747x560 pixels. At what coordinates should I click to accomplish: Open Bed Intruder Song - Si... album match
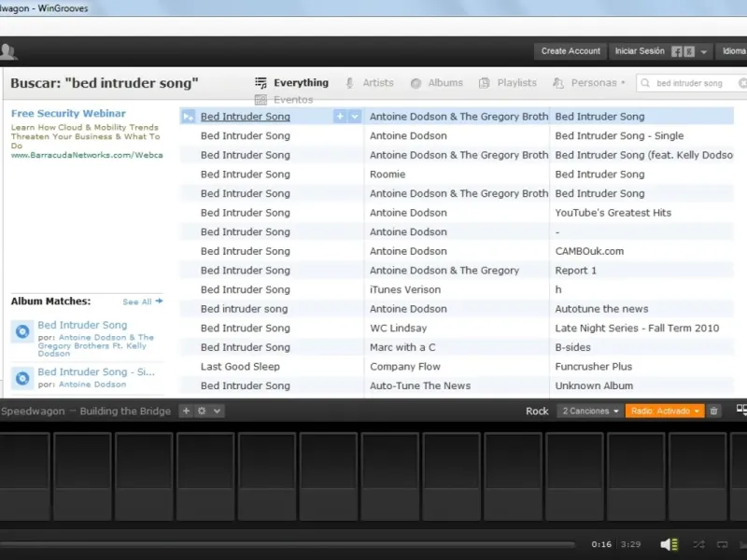coord(96,371)
